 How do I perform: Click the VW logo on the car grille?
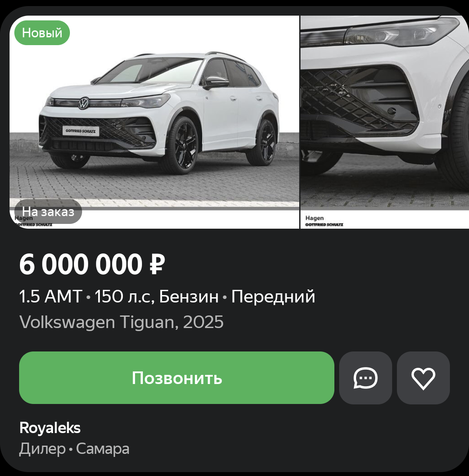(x=83, y=103)
